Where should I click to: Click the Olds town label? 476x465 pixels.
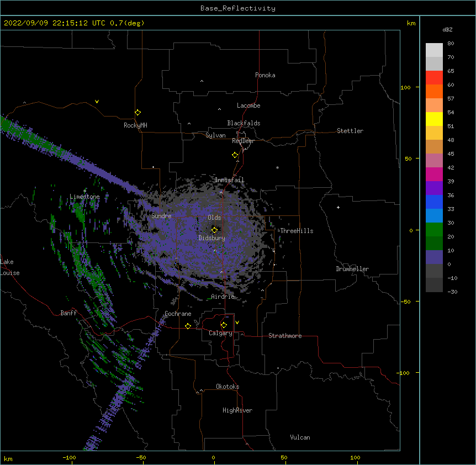214,218
